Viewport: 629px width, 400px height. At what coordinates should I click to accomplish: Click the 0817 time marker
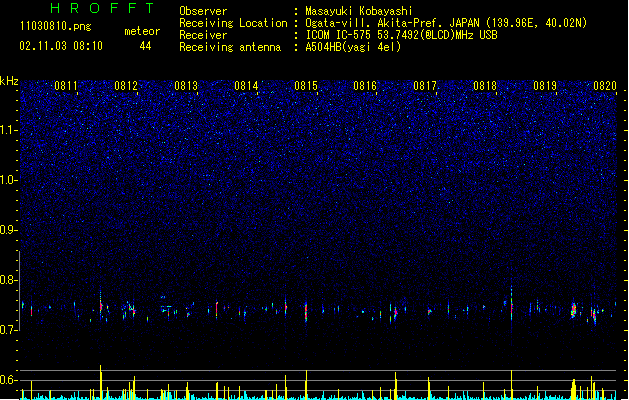(x=425, y=86)
